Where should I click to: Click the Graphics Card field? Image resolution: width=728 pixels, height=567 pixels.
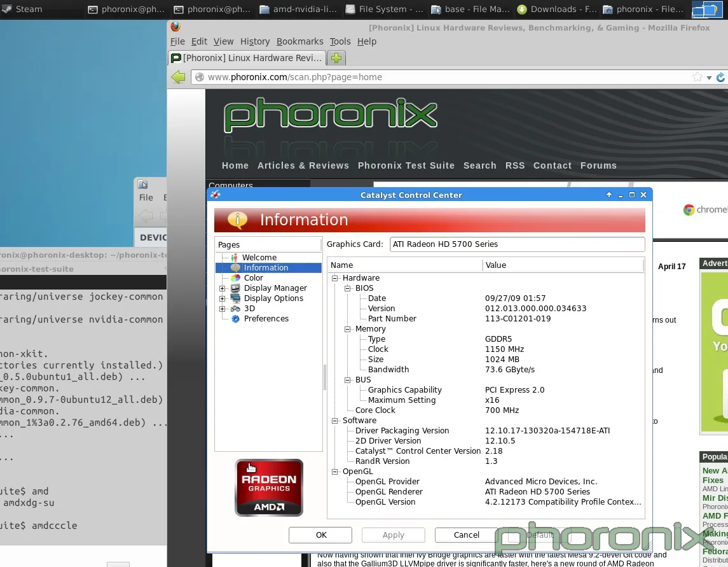pyautogui.click(x=517, y=244)
